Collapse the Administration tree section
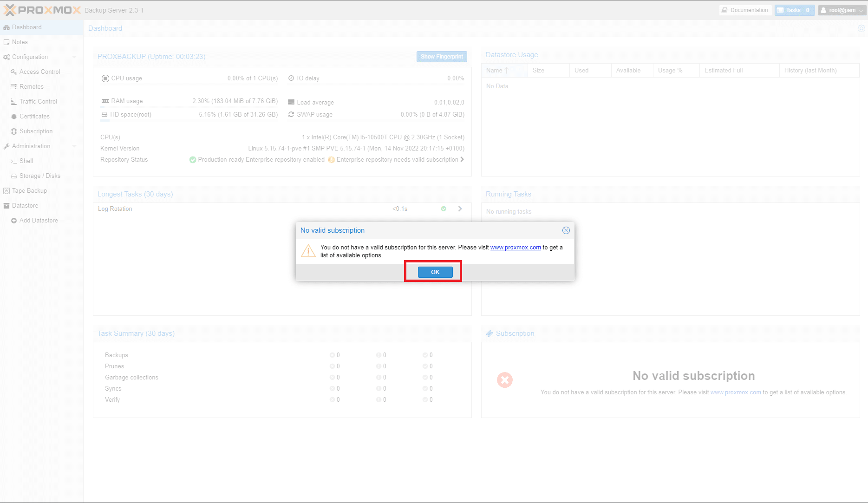The width and height of the screenshot is (868, 503). (74, 146)
